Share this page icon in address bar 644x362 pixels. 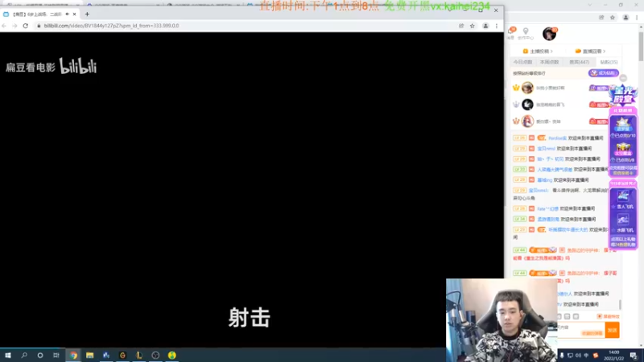pos(461,26)
